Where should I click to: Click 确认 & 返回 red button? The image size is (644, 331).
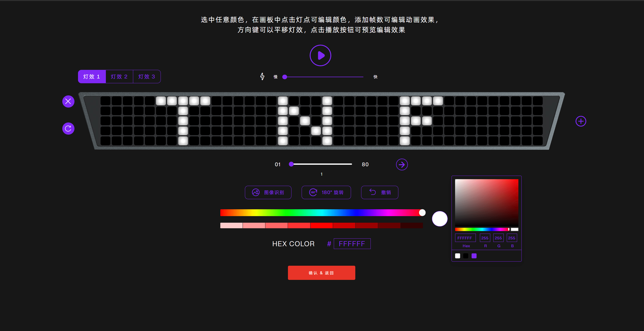(321, 273)
